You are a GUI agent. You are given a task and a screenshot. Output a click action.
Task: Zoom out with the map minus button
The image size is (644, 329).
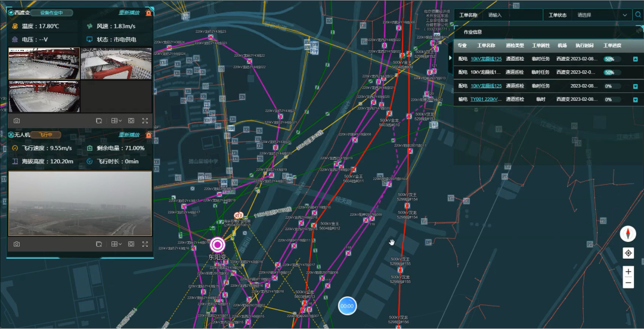[x=628, y=284]
